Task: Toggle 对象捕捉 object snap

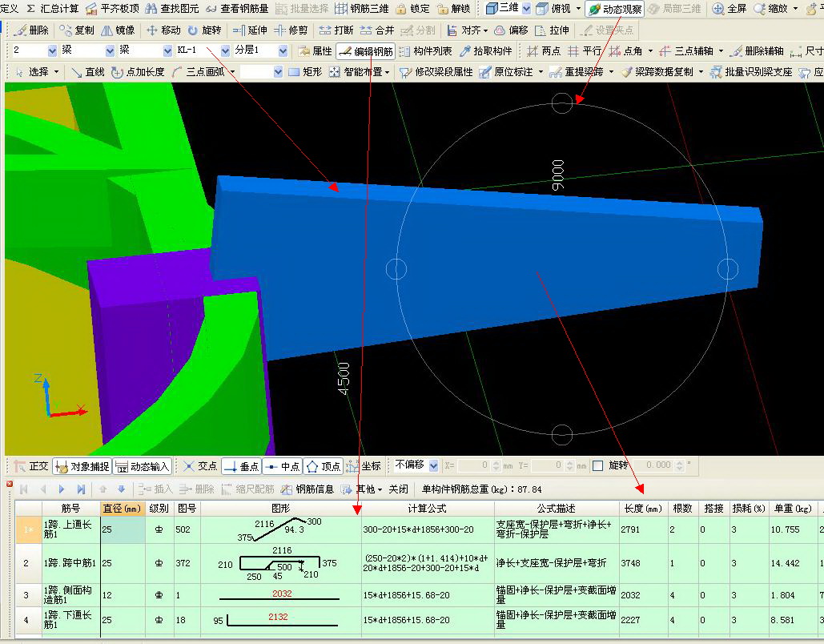Action: [82, 466]
